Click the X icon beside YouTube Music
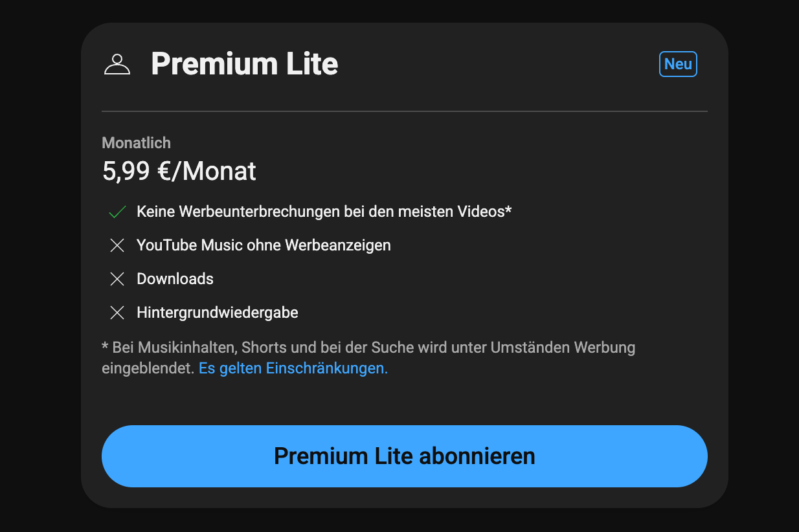The image size is (799, 532). (117, 245)
